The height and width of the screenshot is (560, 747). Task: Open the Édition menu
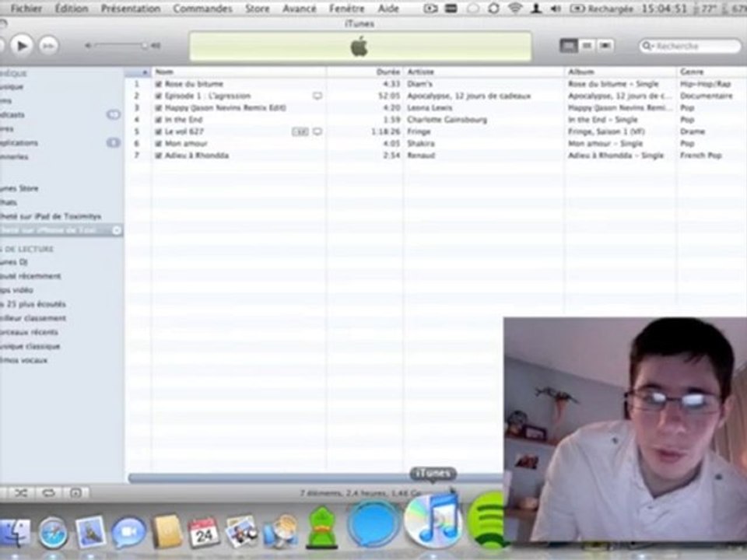[x=72, y=8]
